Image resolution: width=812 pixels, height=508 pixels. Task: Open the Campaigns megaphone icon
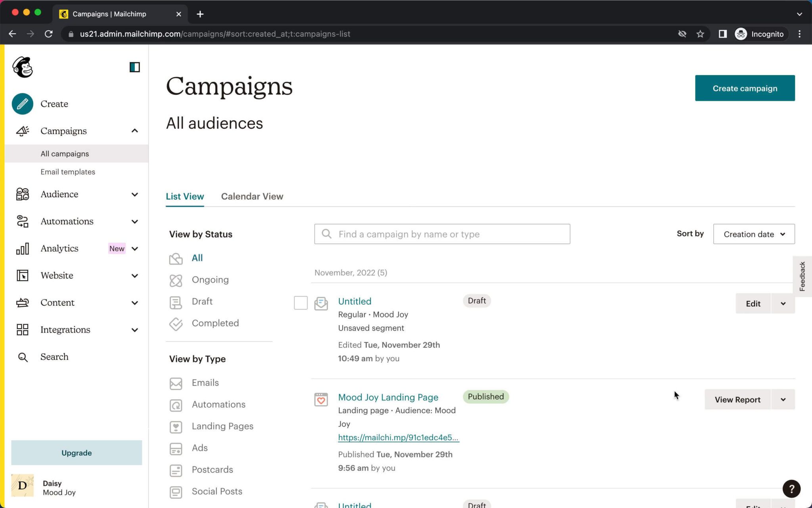click(23, 131)
